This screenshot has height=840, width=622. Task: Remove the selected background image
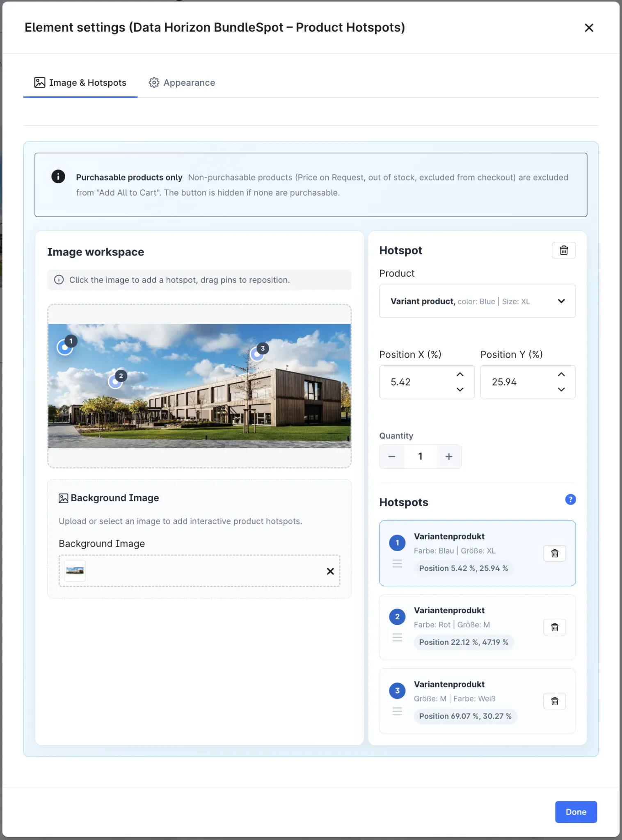tap(330, 571)
